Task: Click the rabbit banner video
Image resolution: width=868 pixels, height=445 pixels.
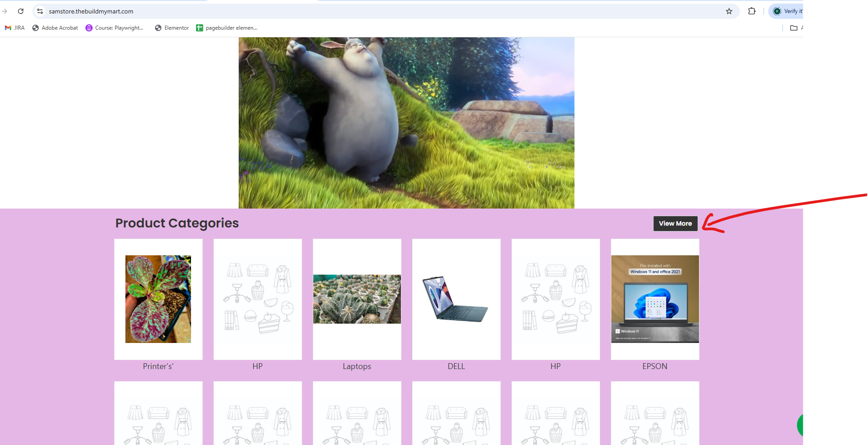Action: coord(406,123)
